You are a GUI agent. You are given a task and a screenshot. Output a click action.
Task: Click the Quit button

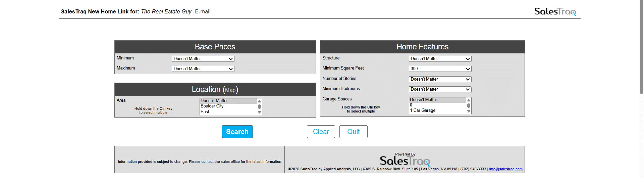tap(354, 132)
